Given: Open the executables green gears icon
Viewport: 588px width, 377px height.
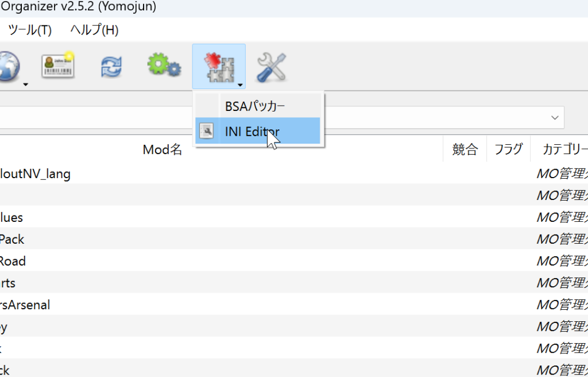Looking at the screenshot, I should 164,66.
